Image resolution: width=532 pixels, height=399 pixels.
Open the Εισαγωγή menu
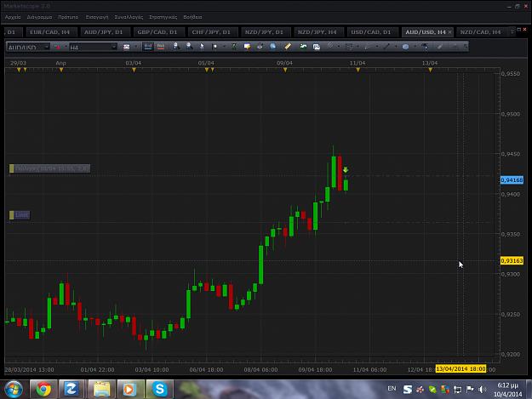pyautogui.click(x=97, y=17)
